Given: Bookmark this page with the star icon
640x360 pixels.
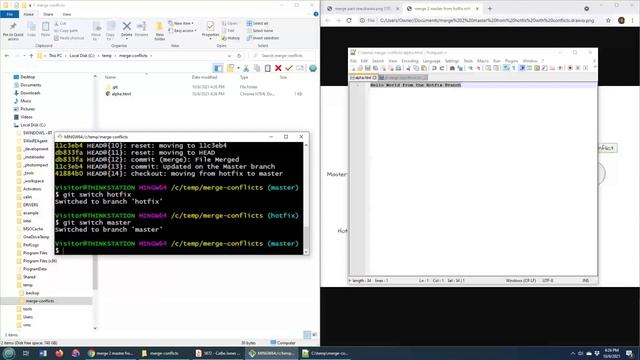Looking at the screenshot, I should pyautogui.click(x=608, y=20).
